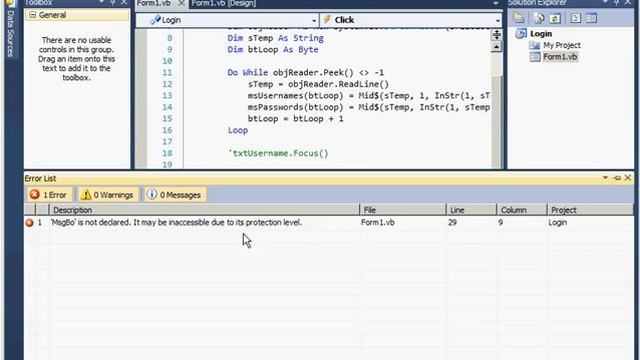This screenshot has width=640, height=360.
Task: Click 'btLoop = btLoop + 1' line
Action: coord(296,119)
